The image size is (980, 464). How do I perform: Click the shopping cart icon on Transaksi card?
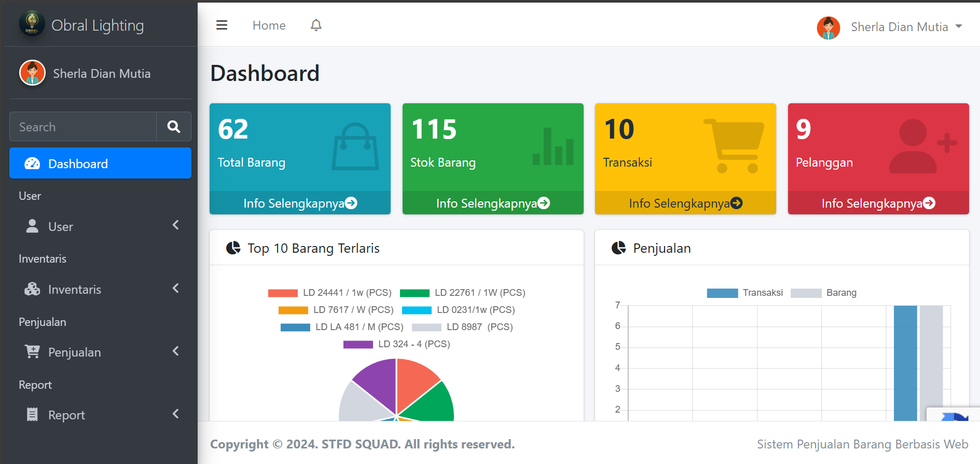tap(734, 146)
